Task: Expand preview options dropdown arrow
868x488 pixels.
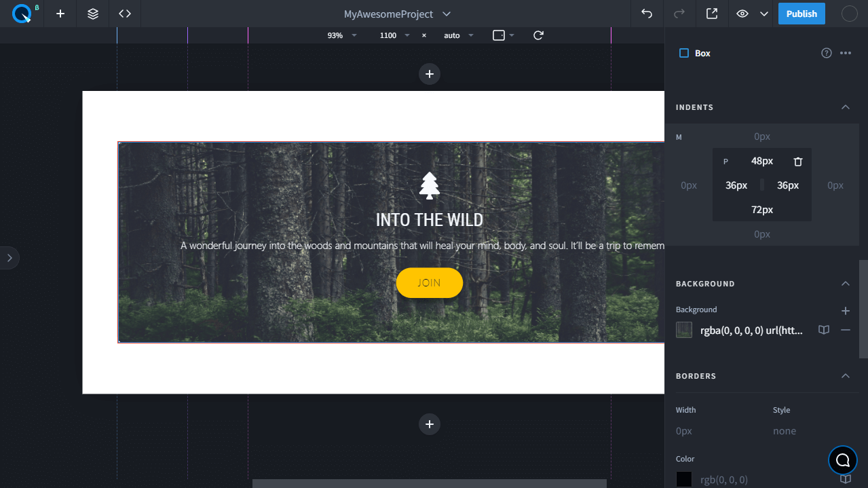Action: click(x=764, y=14)
